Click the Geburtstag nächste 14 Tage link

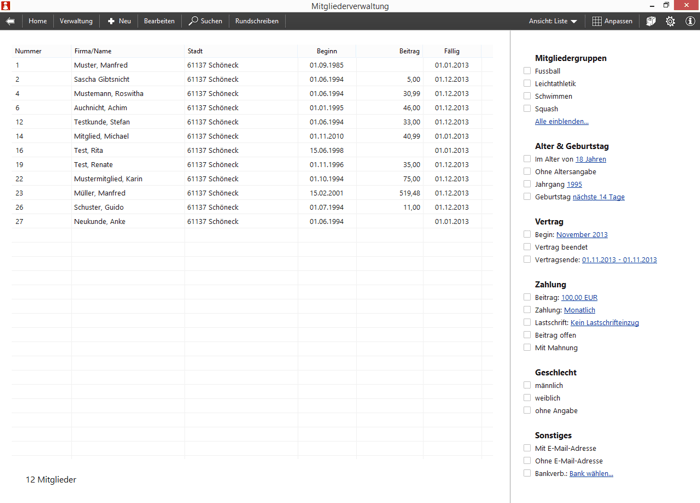598,197
